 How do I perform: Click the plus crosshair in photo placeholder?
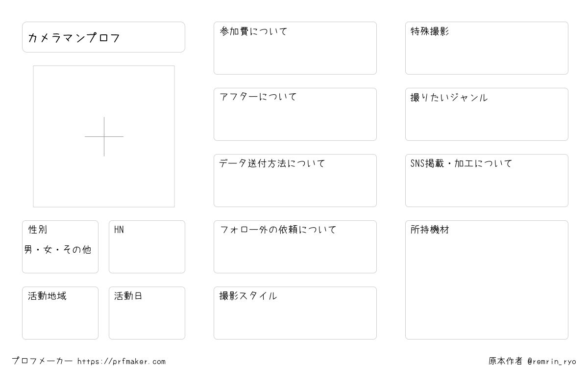click(x=104, y=136)
